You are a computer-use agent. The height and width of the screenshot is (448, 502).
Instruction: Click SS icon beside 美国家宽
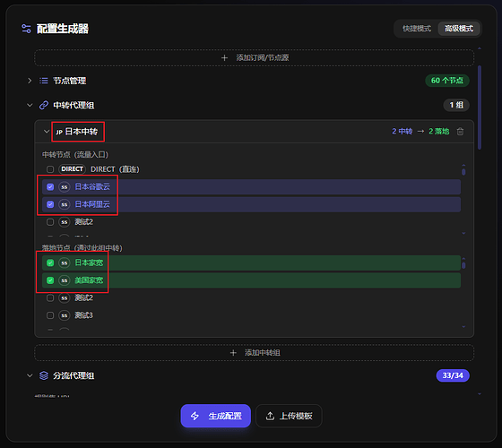tap(65, 280)
